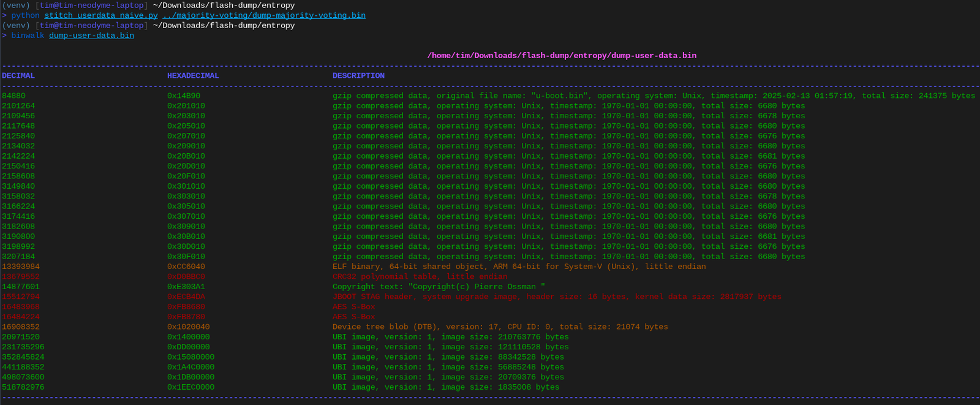Click hex offset 0x14B90
This screenshot has height=405, width=980.
coord(184,96)
